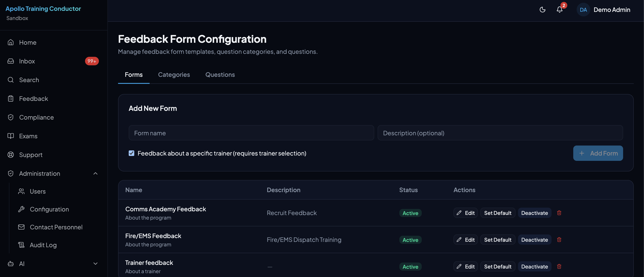Click the Exams book icon
Screen dimensions: 644x277
click(10, 136)
